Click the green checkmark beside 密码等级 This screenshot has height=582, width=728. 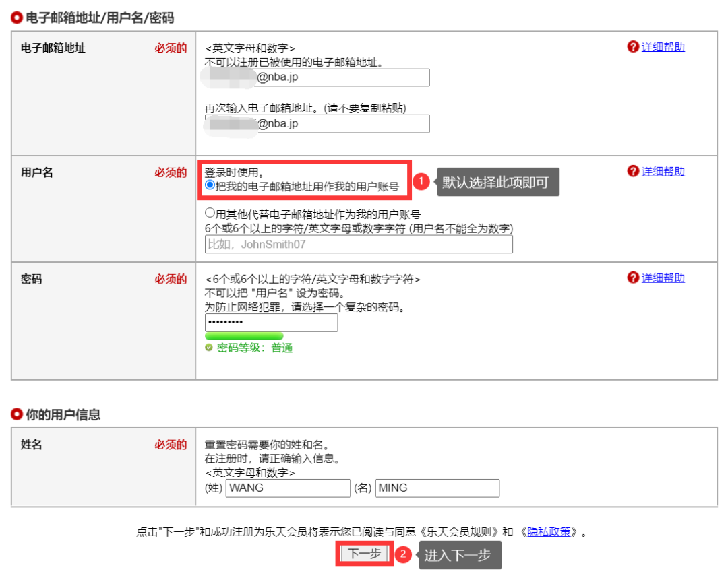[x=210, y=348]
